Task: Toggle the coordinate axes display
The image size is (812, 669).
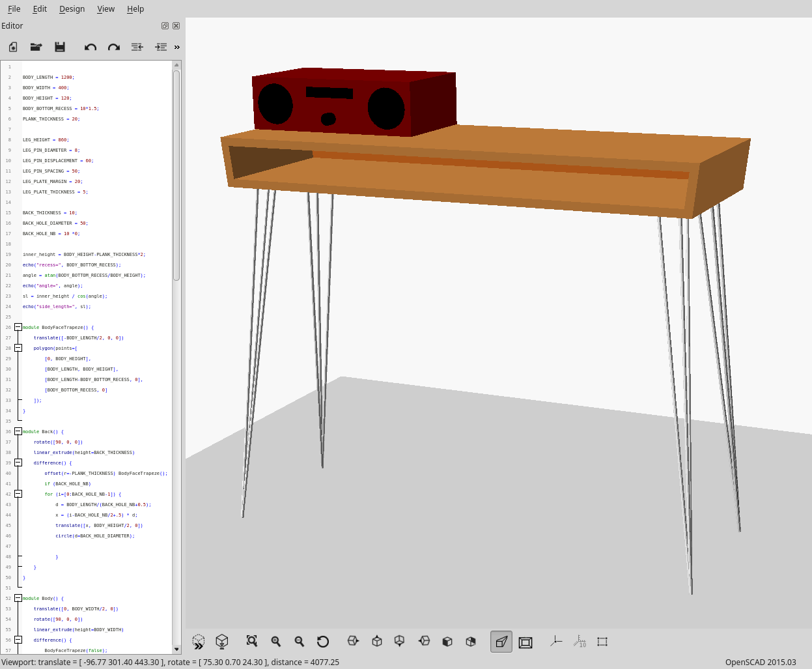Action: click(555, 641)
